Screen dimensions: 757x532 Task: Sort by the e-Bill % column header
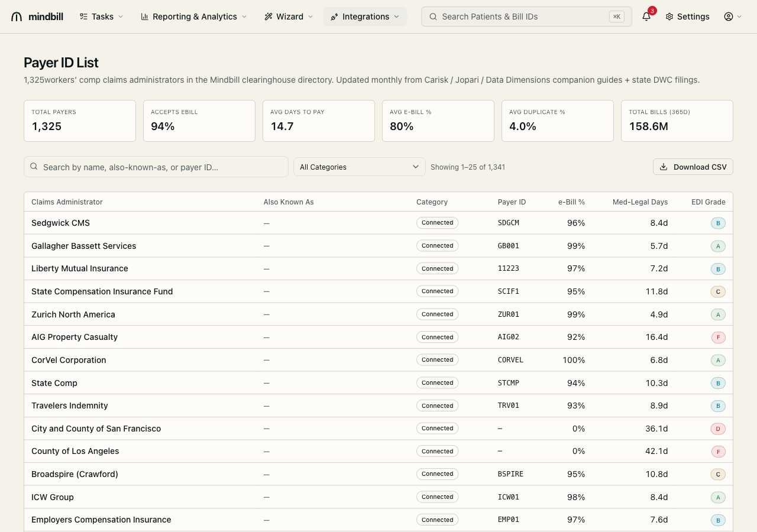571,202
